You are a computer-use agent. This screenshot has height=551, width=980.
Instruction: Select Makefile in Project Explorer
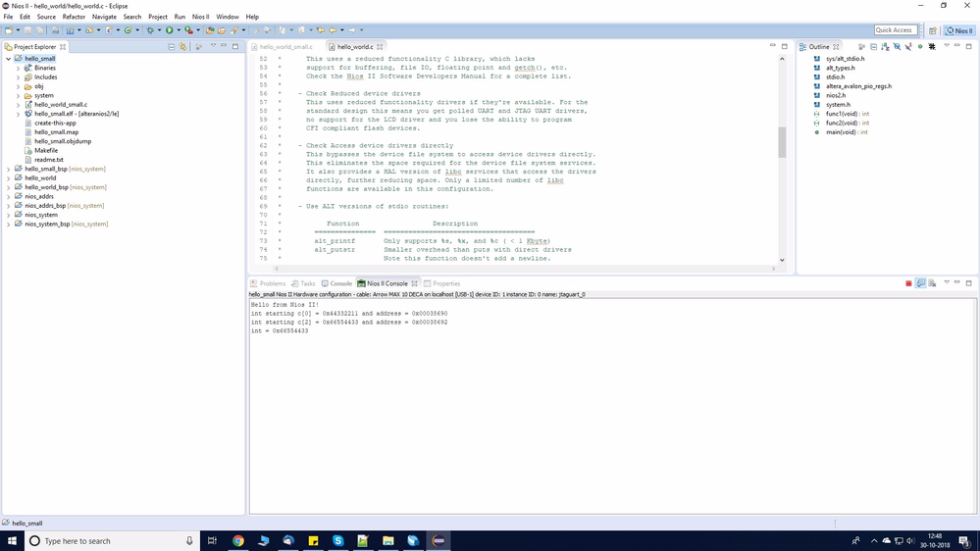click(46, 151)
